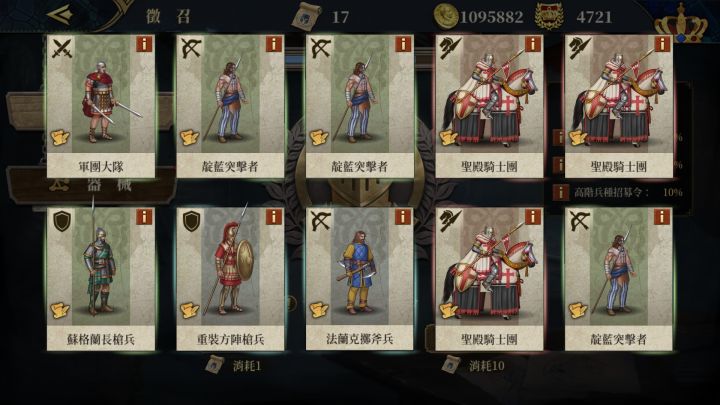This screenshot has height=405, width=720.
Task: Click the 消耗1 single recruit button
Action: tap(233, 366)
